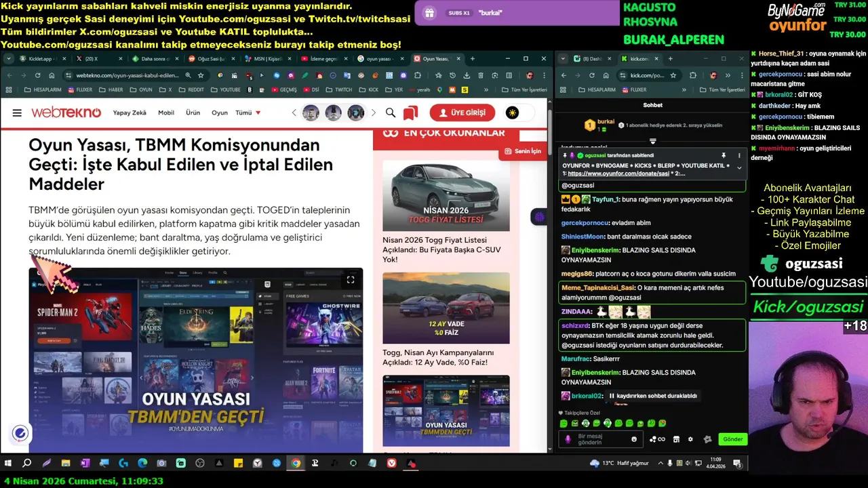Expand the article hero image fullscreen icon
Viewport: 868px width, 488px height.
click(x=351, y=279)
